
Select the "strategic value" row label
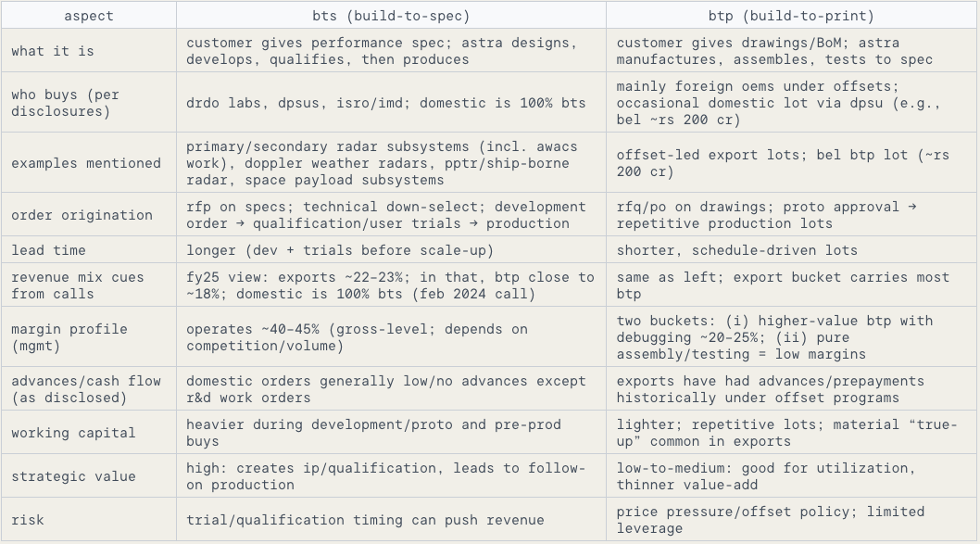(73, 476)
